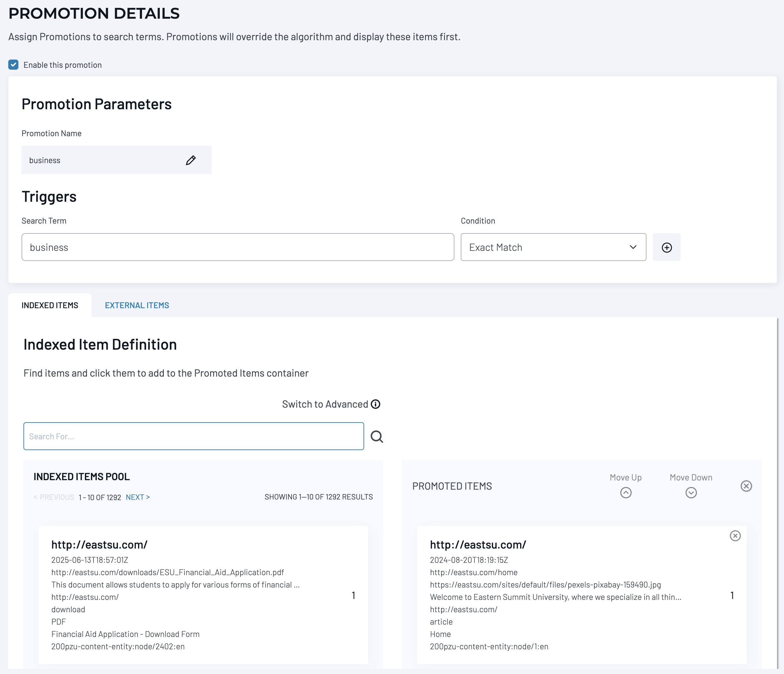Uncheck Enable this promotion checkbox
The height and width of the screenshot is (674, 784).
pyautogui.click(x=13, y=65)
